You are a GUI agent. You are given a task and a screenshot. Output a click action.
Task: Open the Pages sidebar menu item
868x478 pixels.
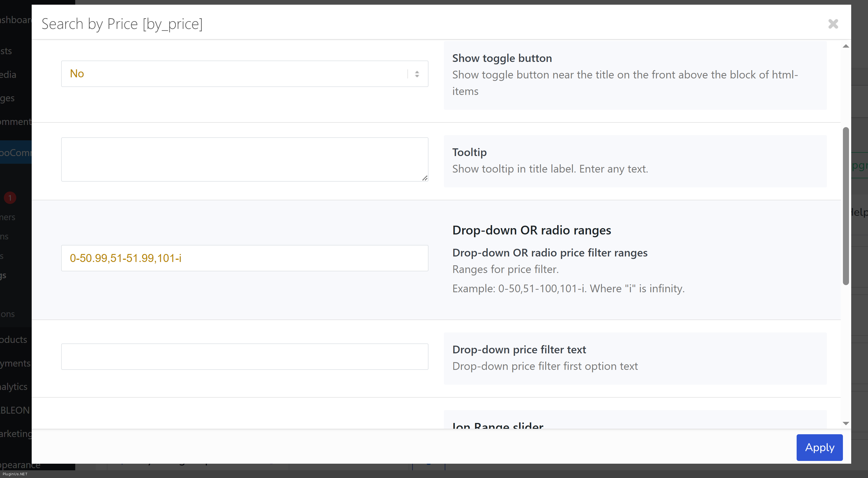pos(7,98)
